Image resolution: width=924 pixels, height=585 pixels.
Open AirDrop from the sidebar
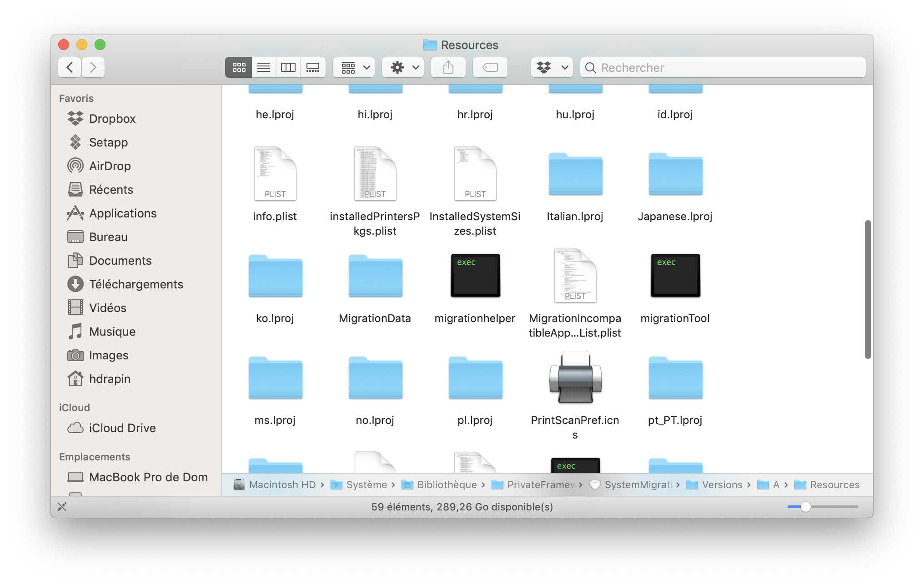[x=109, y=166]
